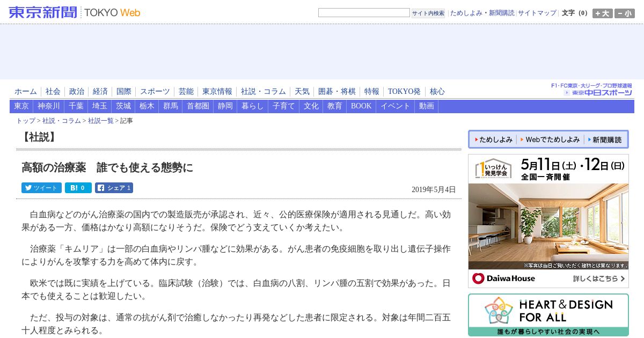The image size is (644, 338).
Task: Open 天気 section
Action: click(302, 92)
